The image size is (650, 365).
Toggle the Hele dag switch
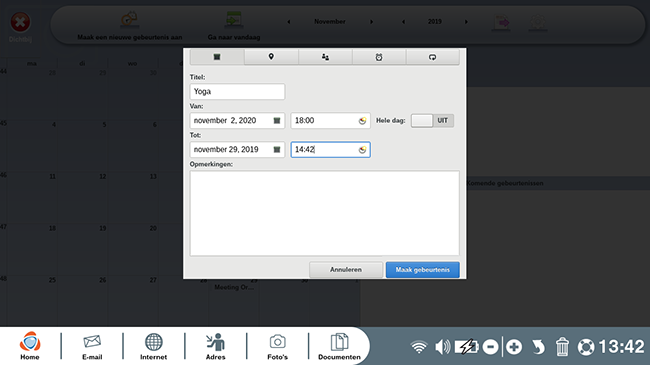[x=432, y=121]
